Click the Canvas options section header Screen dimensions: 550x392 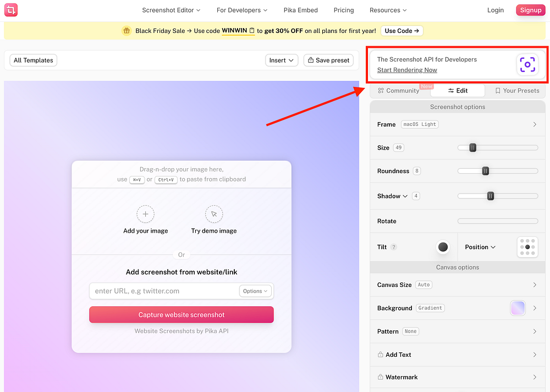[x=458, y=267]
